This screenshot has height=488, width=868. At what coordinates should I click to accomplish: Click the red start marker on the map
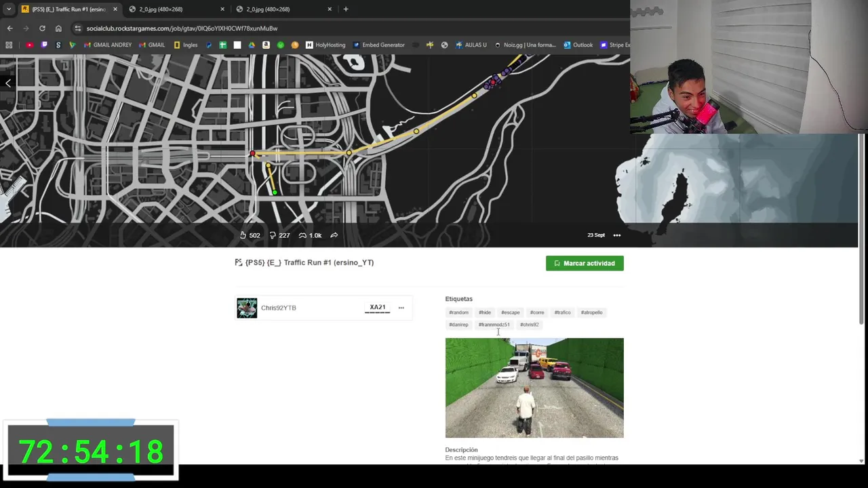tap(252, 154)
